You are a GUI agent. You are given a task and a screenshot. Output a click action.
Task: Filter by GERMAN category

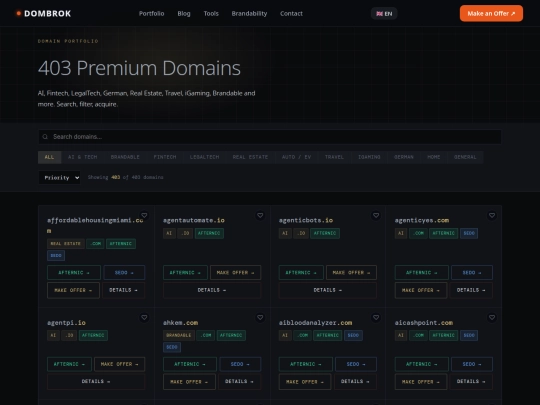(x=404, y=157)
